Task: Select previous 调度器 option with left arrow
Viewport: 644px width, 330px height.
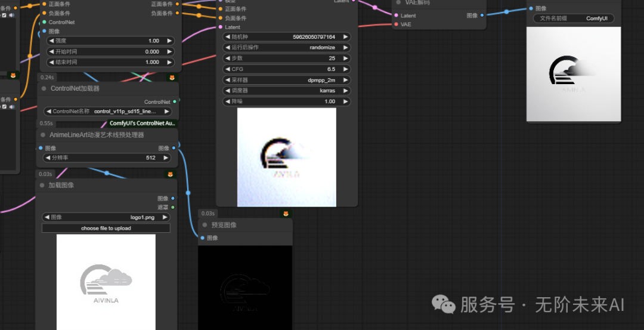Action: pos(228,91)
